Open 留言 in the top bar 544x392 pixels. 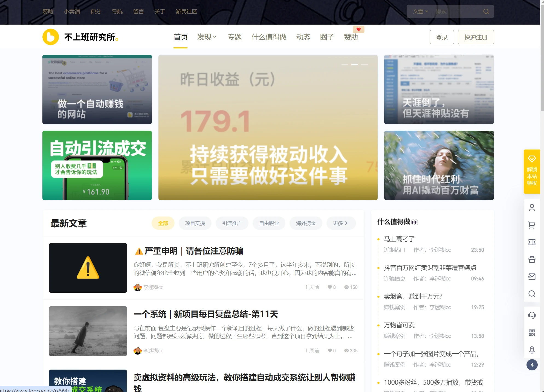(x=138, y=11)
